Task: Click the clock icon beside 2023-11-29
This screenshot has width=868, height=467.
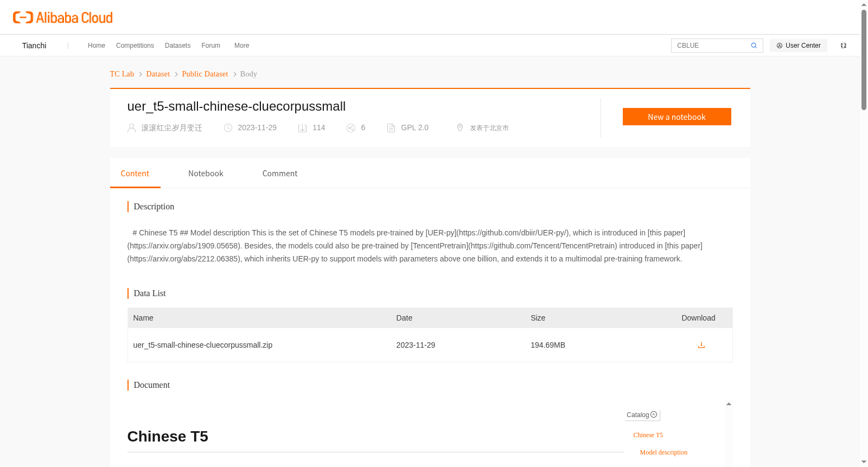Action: tap(228, 128)
